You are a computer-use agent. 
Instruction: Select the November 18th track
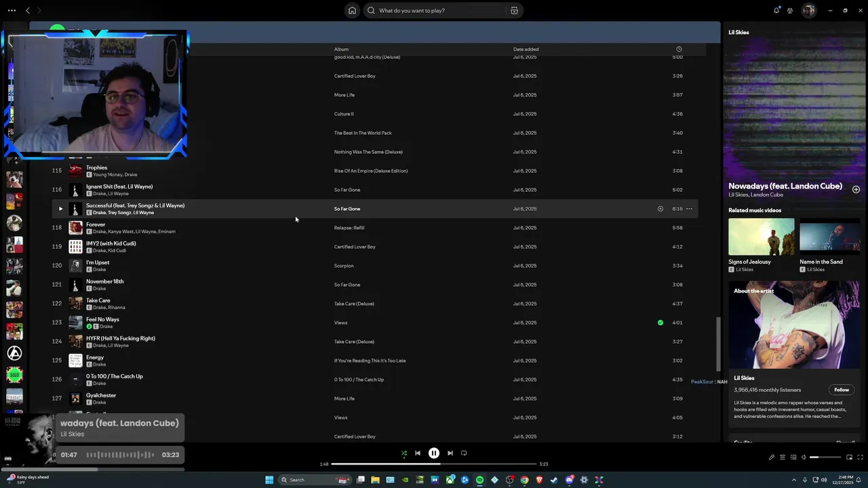105,281
